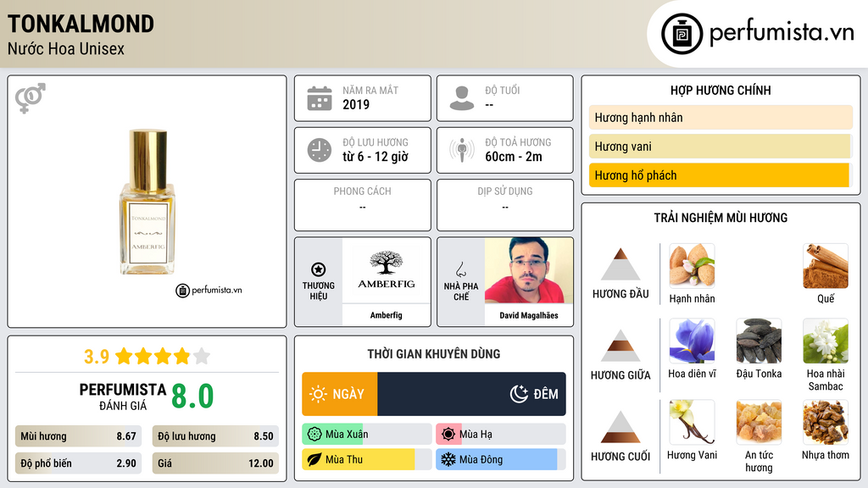Select the Hạnh nhân almond note image
This screenshot has width=868, height=488.
[692, 266]
